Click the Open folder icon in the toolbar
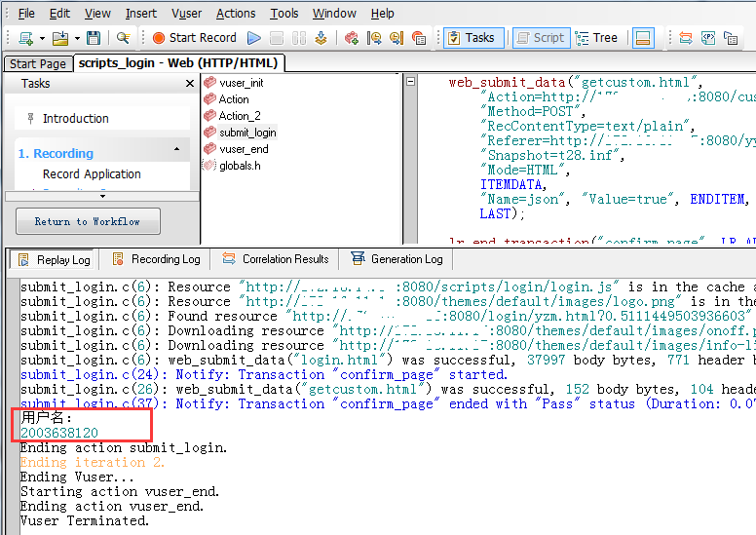This screenshot has height=535, width=756. [x=60, y=38]
